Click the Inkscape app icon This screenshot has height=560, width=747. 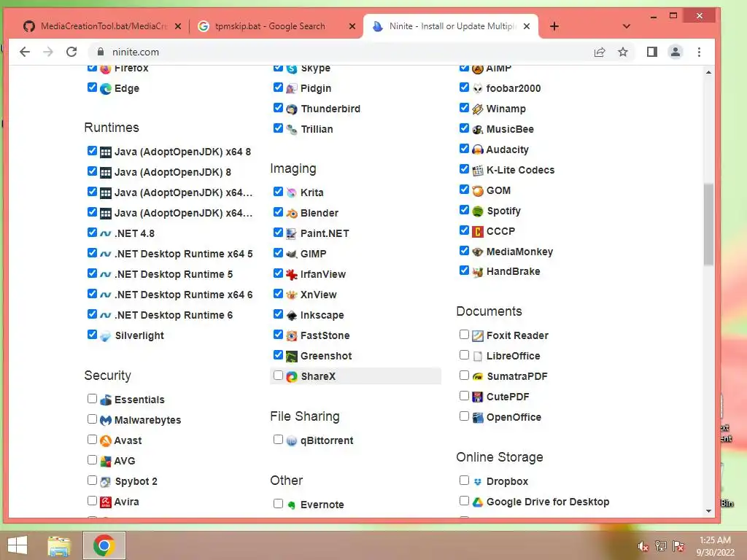coord(292,315)
